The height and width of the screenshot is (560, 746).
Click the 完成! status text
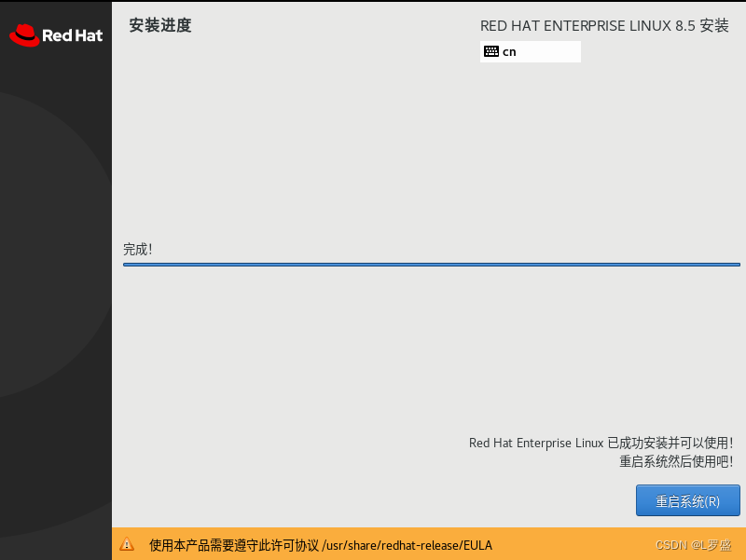[x=137, y=249]
